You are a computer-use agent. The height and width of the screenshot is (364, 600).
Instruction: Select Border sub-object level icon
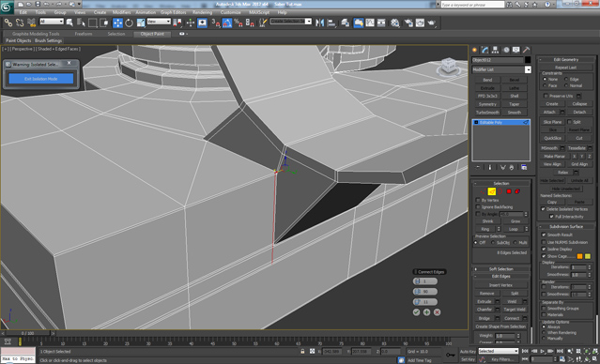point(500,191)
